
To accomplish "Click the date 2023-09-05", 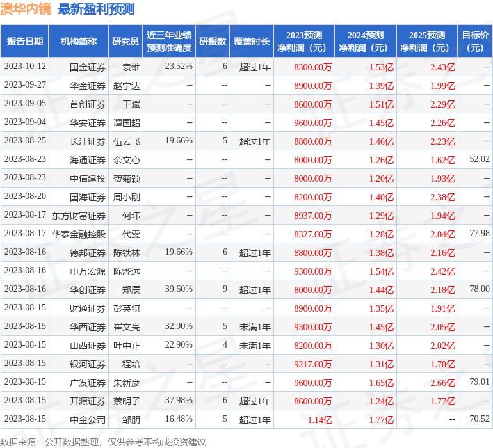I will (25, 104).
